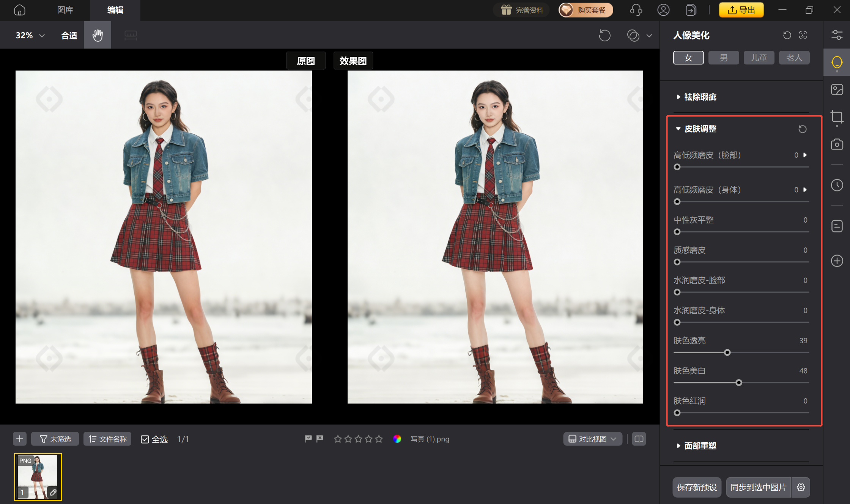Open the crop tool in sidebar

point(836,117)
